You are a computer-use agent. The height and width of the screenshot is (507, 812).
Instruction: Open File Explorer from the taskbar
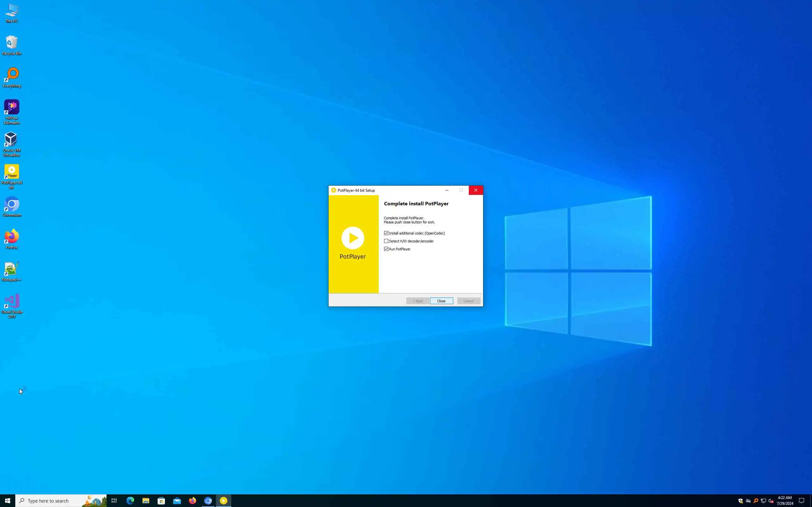coord(146,501)
